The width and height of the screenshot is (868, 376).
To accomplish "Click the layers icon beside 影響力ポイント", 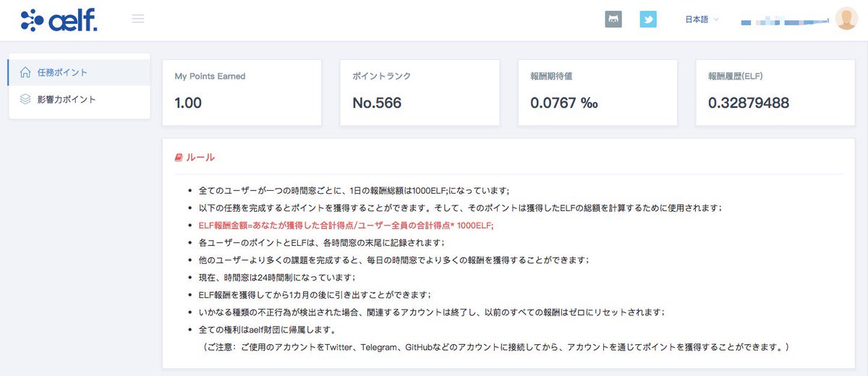I will [25, 100].
